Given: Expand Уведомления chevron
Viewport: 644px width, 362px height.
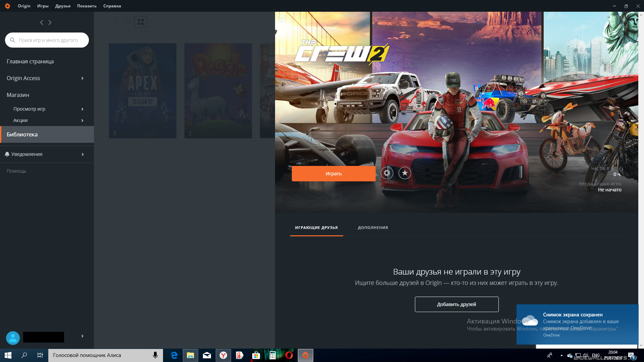Looking at the screenshot, I should [83, 154].
